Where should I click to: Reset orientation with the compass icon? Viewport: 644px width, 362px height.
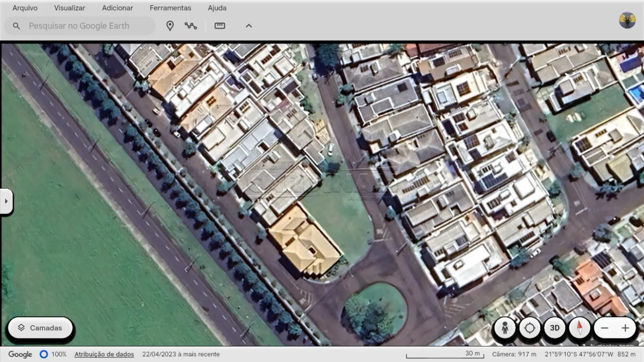click(x=580, y=328)
